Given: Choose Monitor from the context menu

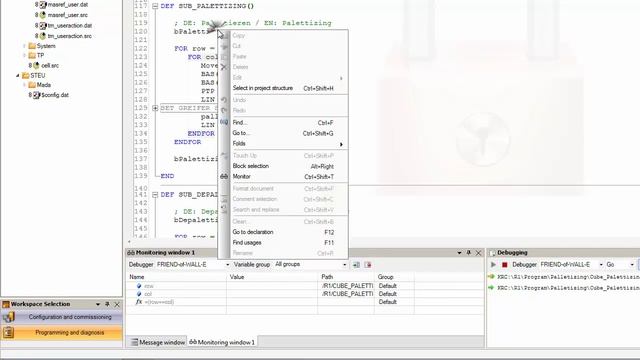Looking at the screenshot, I should click(283, 177).
